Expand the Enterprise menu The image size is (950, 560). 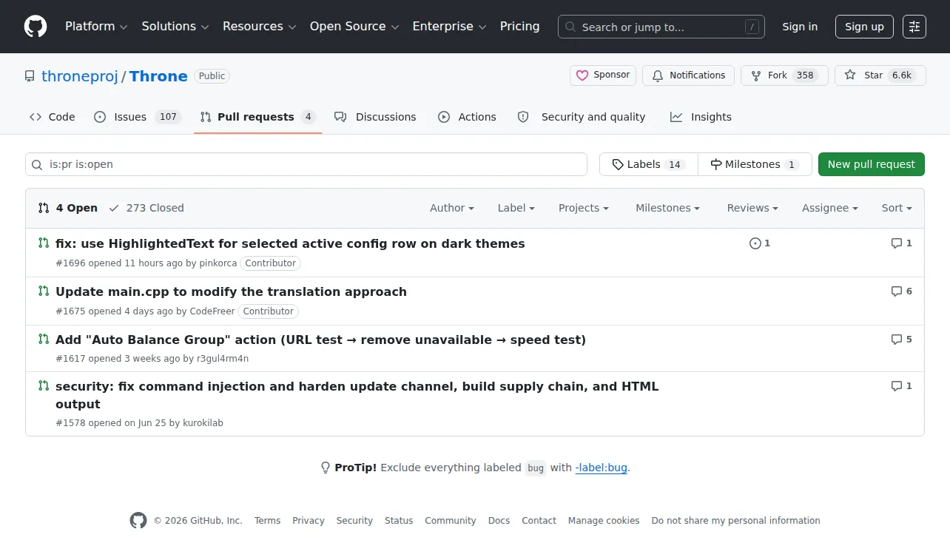[449, 27]
